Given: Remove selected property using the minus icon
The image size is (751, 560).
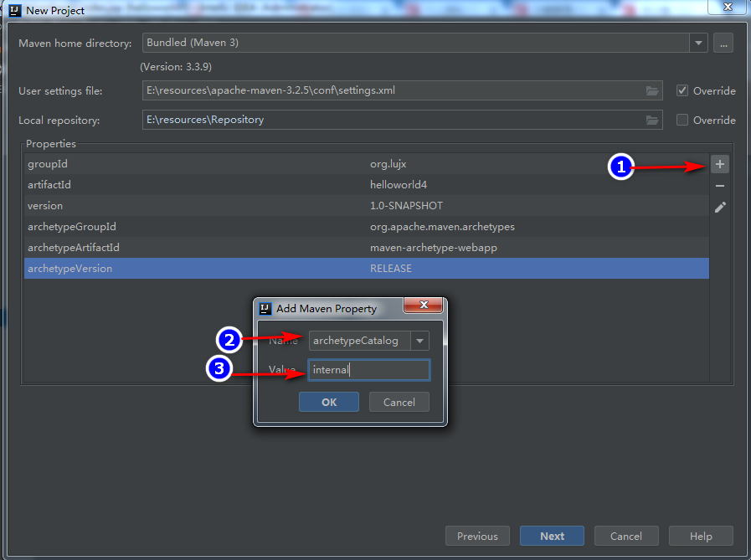Looking at the screenshot, I should 719,186.
